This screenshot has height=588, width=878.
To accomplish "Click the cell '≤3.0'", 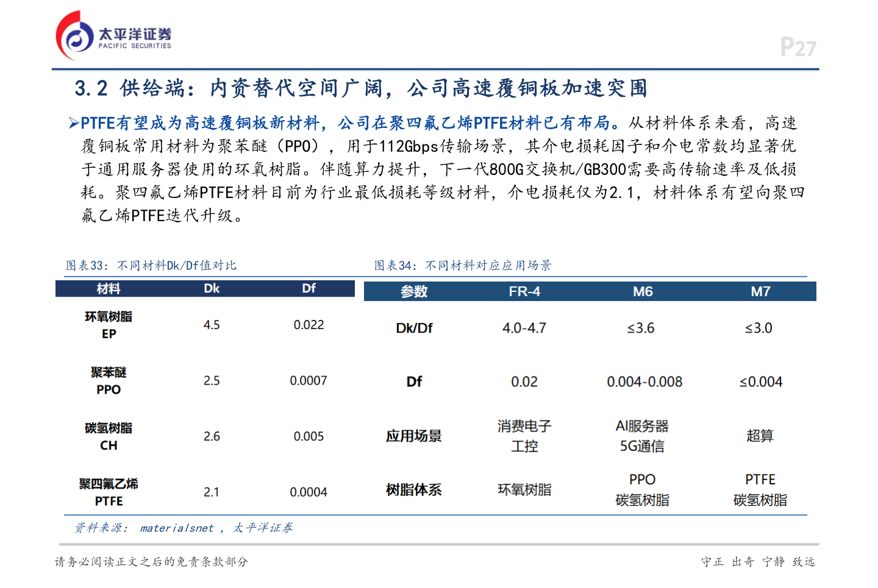I will point(758,328).
